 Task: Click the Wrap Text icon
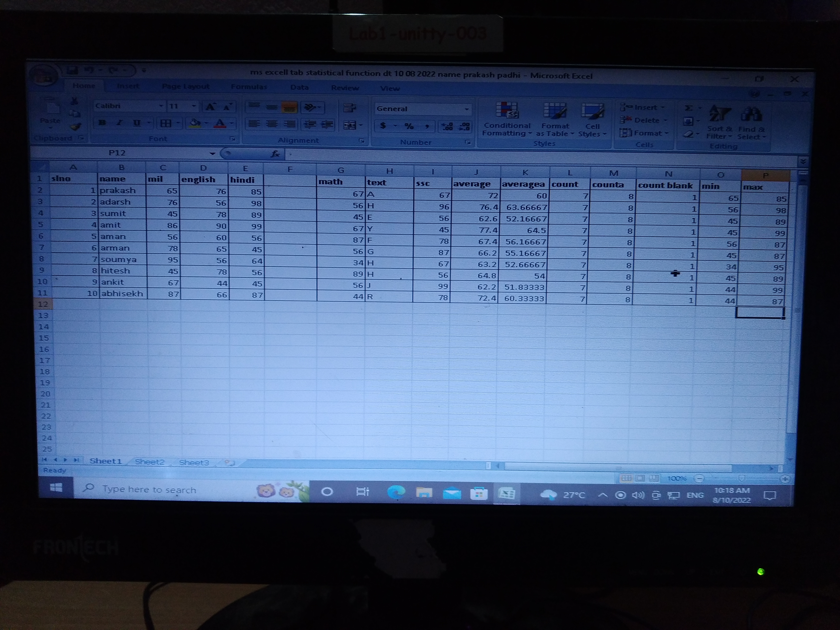[x=349, y=108]
